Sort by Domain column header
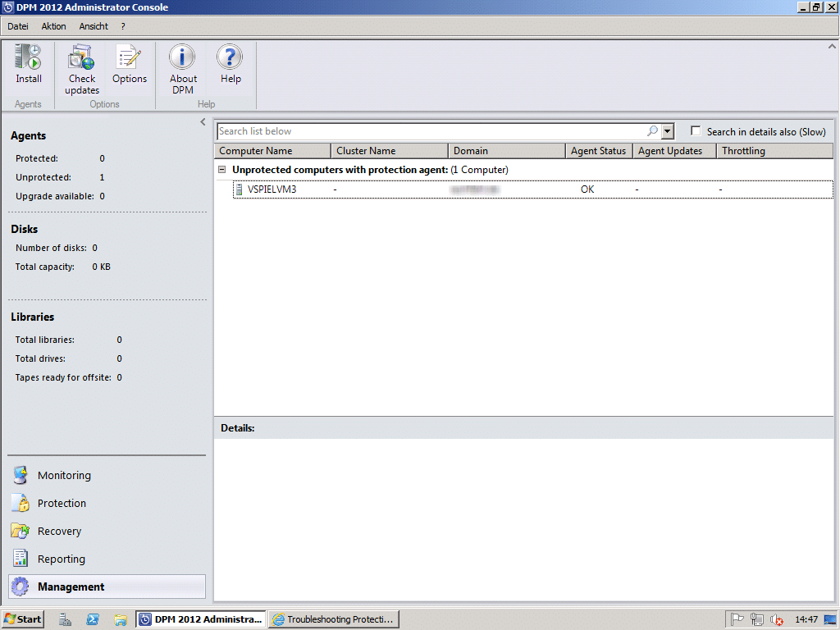 507,151
